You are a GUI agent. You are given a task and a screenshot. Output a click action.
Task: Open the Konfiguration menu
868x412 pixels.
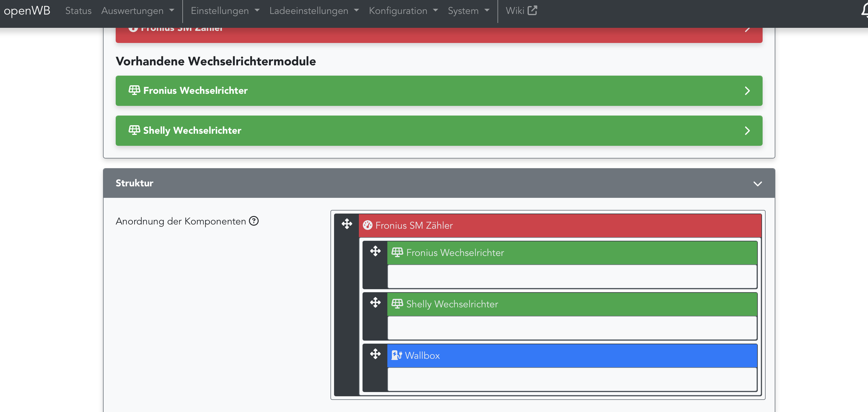403,11
